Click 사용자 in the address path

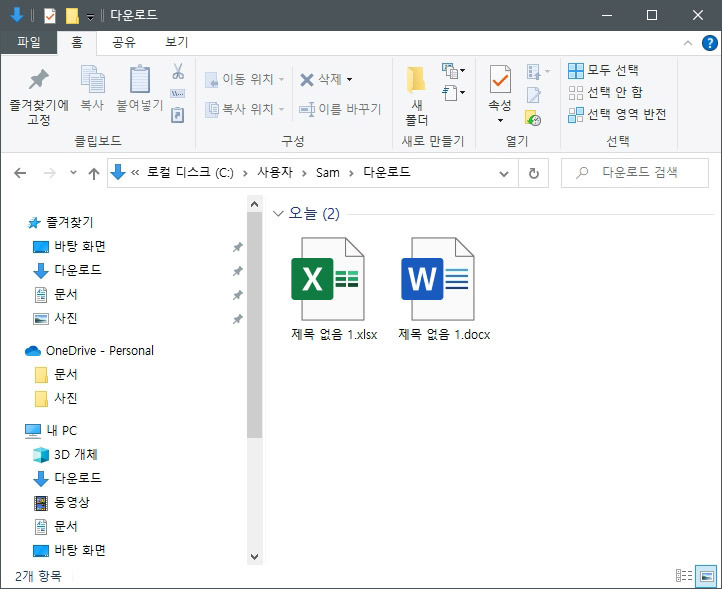click(x=275, y=173)
